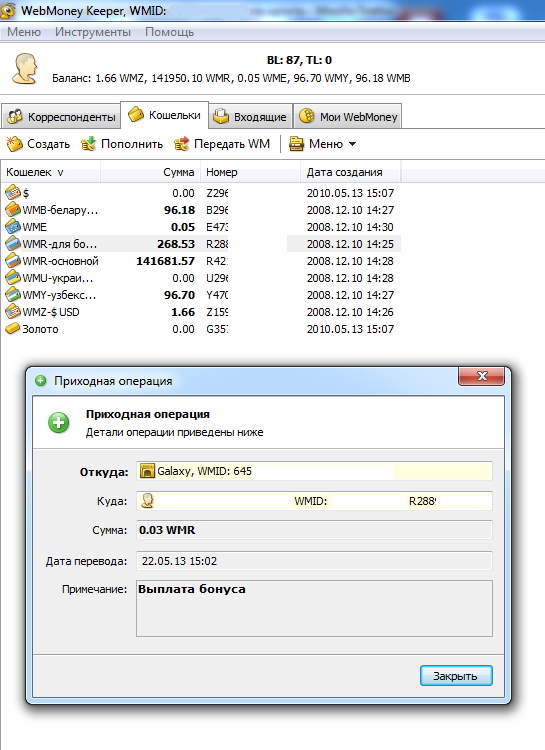545x750 pixels.
Task: Click the BL: 87, TL: 0 text
Action: [299, 60]
